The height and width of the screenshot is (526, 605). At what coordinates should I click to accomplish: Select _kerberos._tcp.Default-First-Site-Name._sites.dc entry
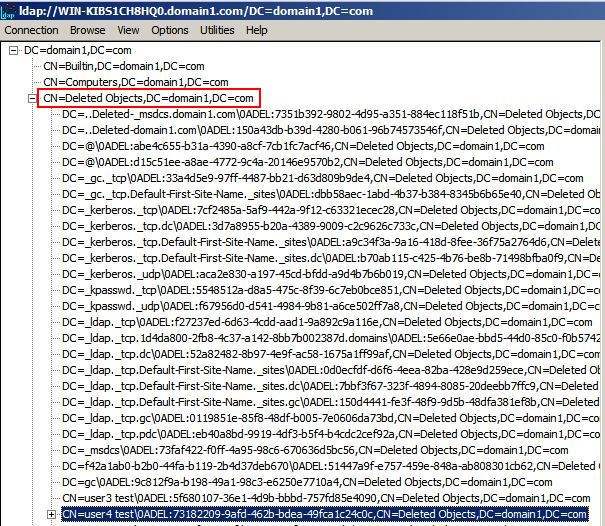[331, 258]
